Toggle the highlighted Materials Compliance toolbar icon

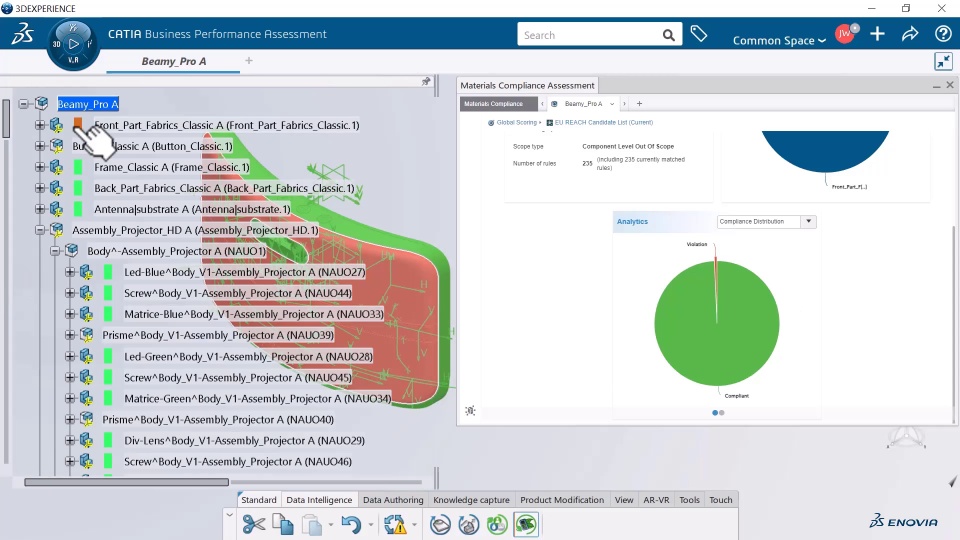[x=526, y=525]
